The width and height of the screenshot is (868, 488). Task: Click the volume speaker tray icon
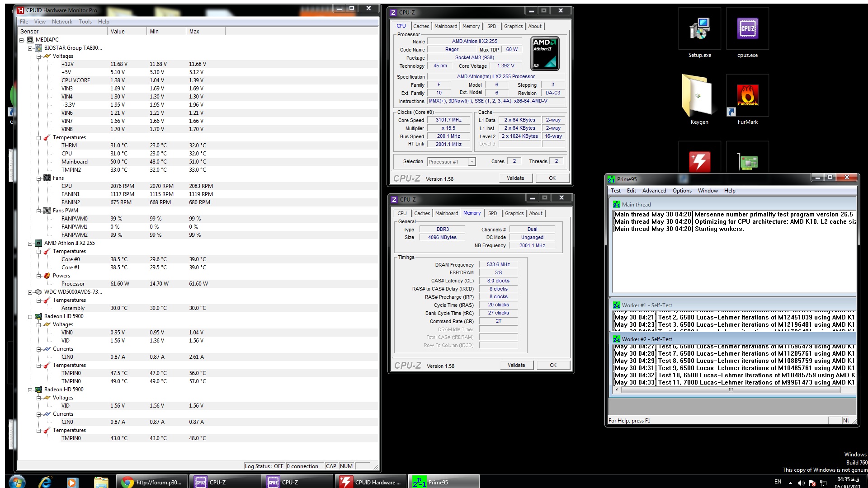coord(802,483)
